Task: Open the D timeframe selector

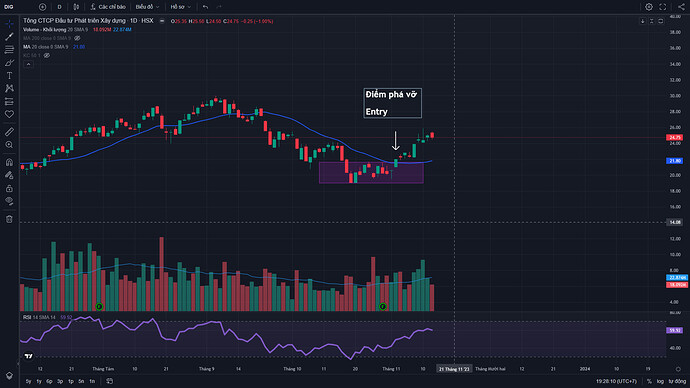Action: pos(59,7)
